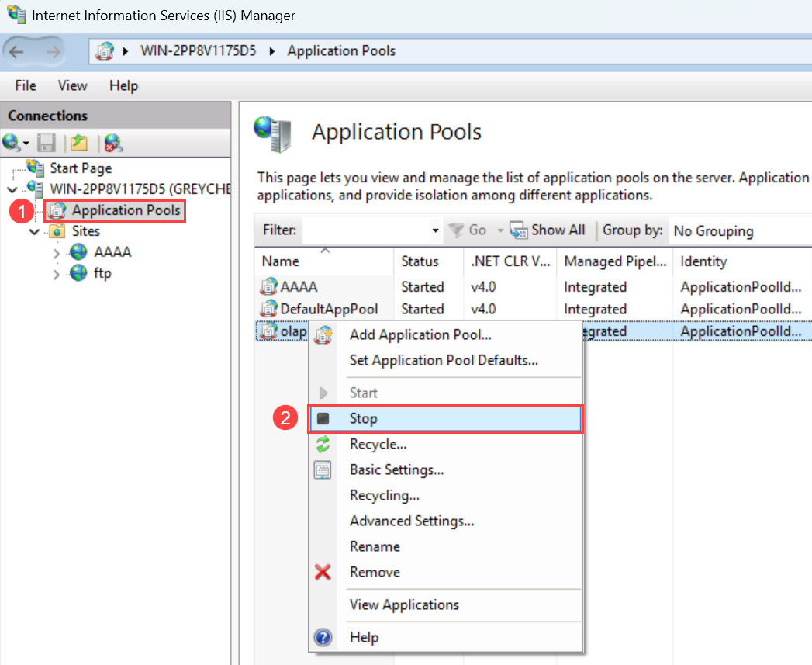
Task: Open the View menu in menu bar
Action: tap(72, 85)
